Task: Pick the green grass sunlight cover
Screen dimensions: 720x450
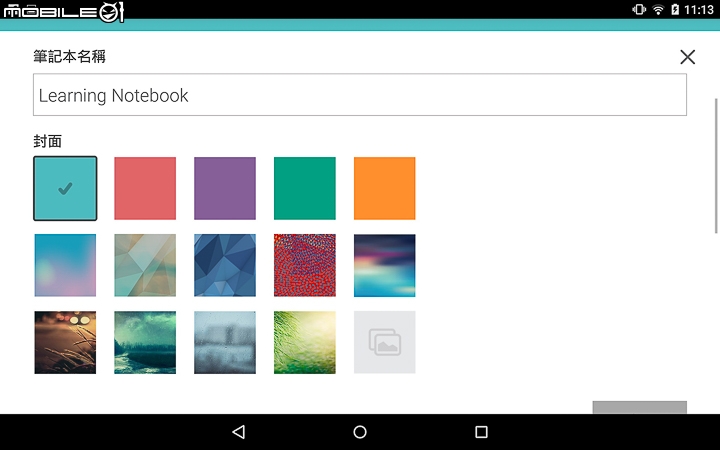Action: coord(305,343)
